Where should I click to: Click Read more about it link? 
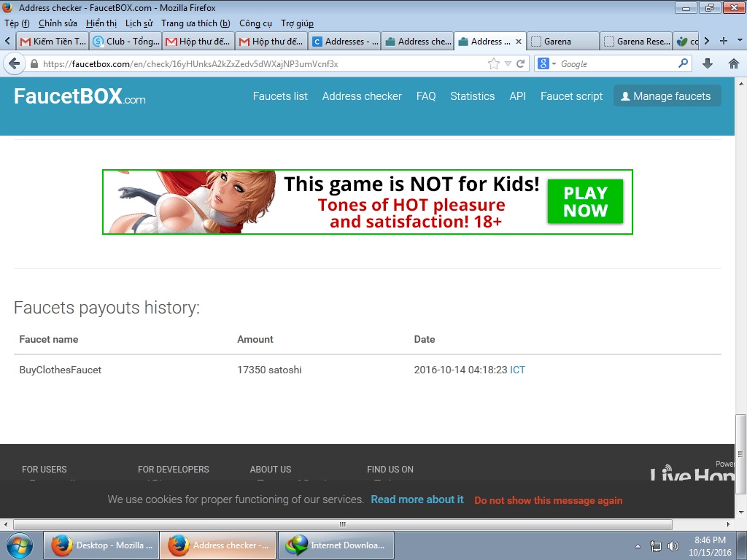[417, 499]
